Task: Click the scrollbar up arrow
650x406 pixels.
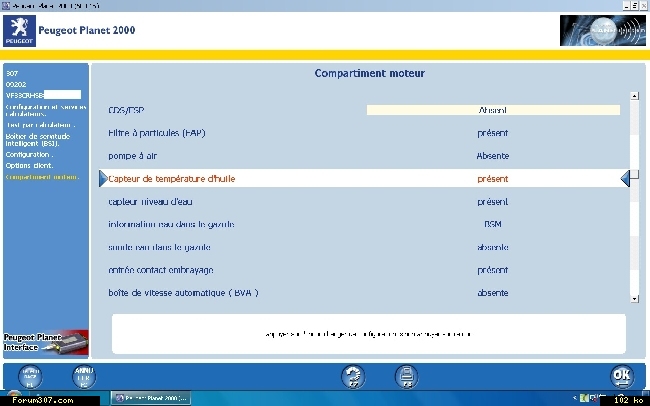Action: pyautogui.click(x=634, y=96)
